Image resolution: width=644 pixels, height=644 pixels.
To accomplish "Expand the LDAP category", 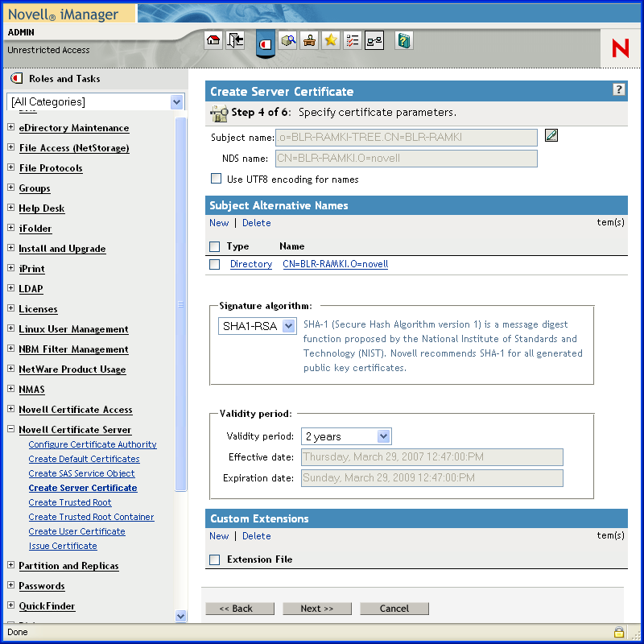I will [11, 288].
